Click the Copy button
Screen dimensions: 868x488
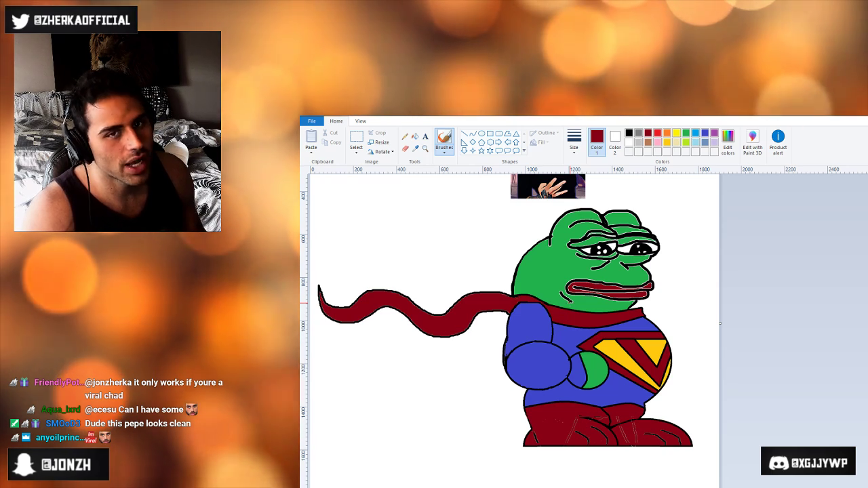(332, 142)
